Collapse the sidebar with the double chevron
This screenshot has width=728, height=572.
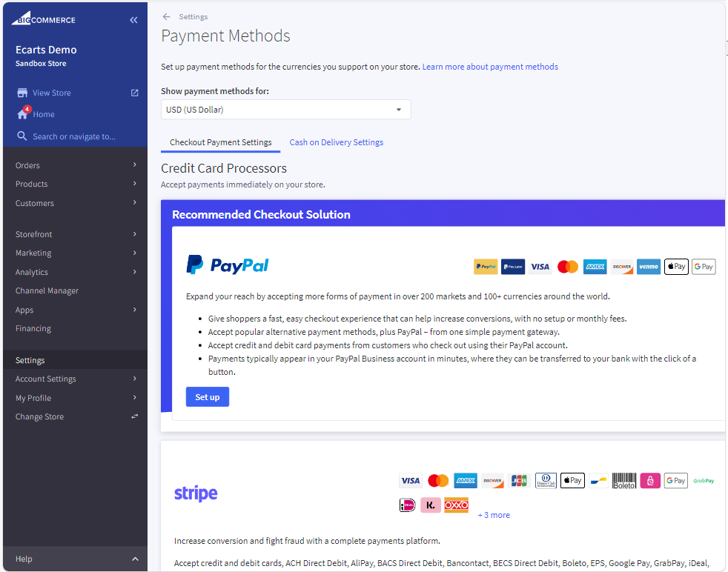point(133,20)
